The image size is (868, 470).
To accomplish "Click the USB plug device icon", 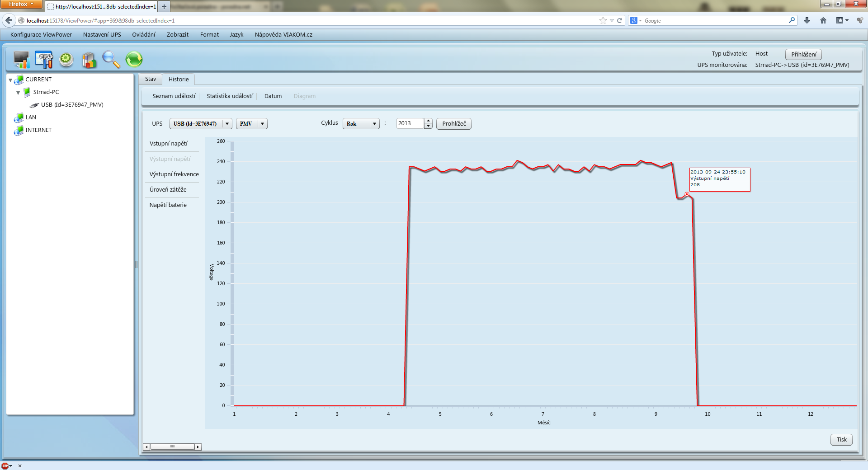I will pos(34,105).
